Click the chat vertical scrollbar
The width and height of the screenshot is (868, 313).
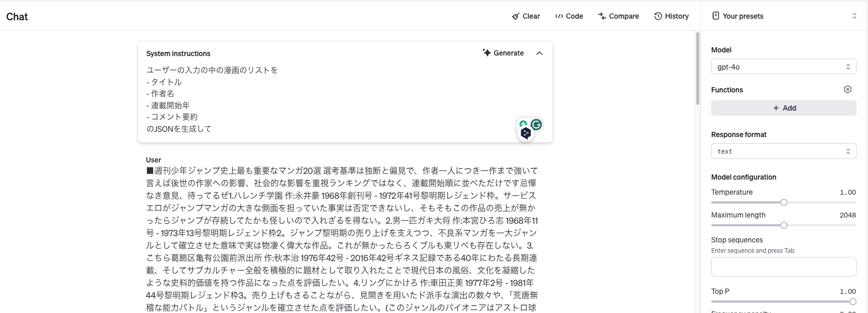(698, 69)
